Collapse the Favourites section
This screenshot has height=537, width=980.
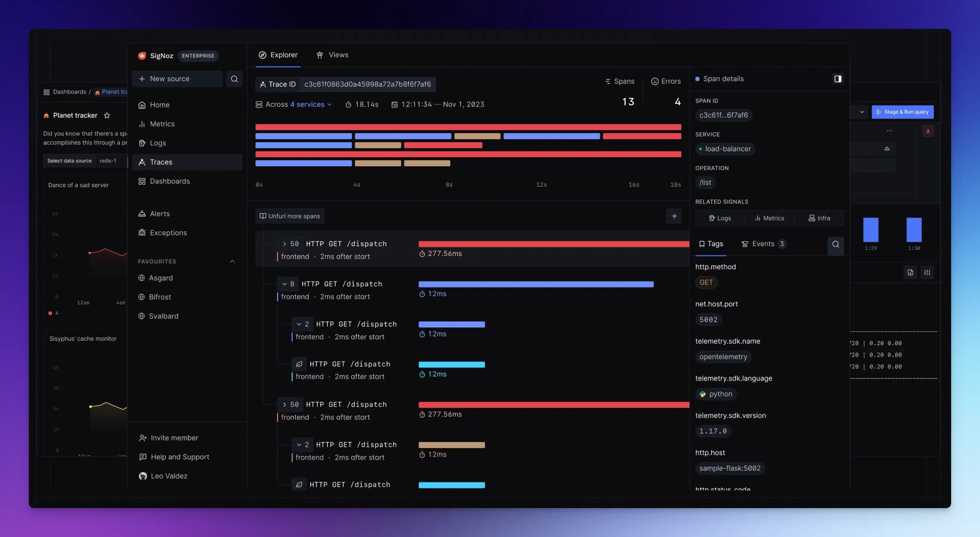point(232,261)
